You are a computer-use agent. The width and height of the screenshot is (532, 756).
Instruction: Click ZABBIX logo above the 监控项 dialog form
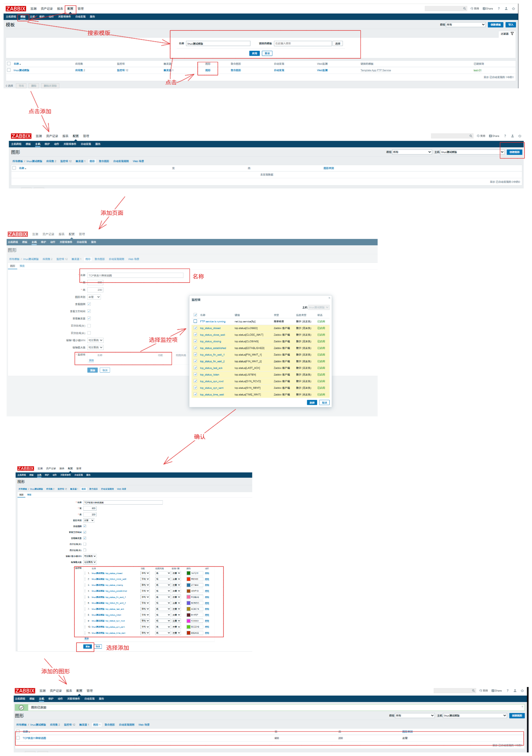[x=18, y=234]
